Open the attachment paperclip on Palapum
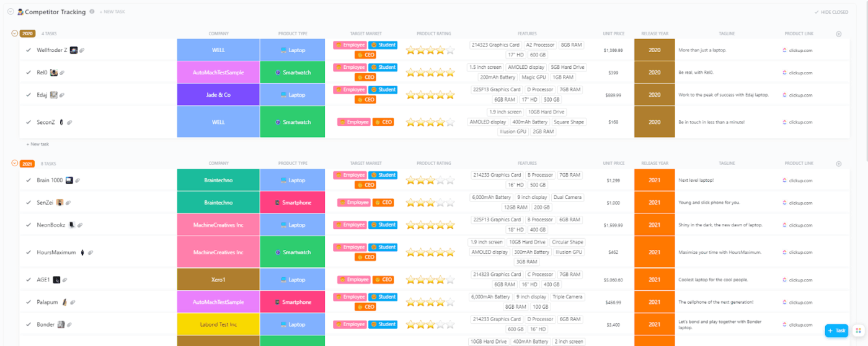The image size is (868, 346). tap(73, 302)
